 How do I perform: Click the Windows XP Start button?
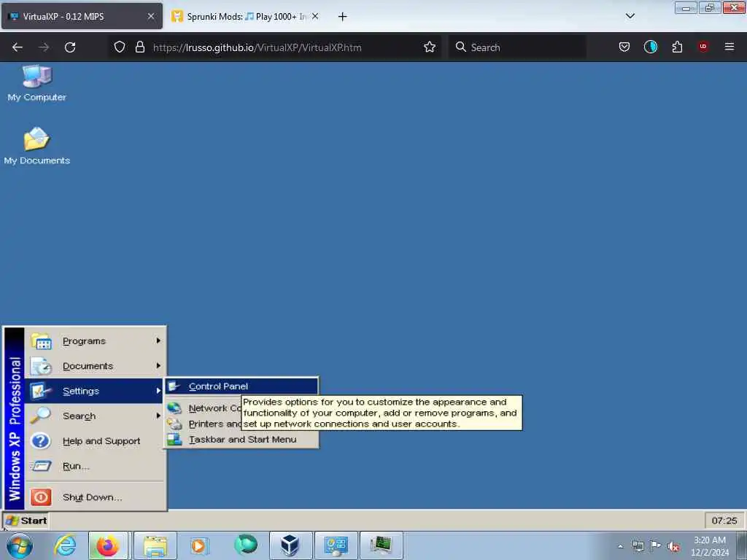[x=27, y=521]
